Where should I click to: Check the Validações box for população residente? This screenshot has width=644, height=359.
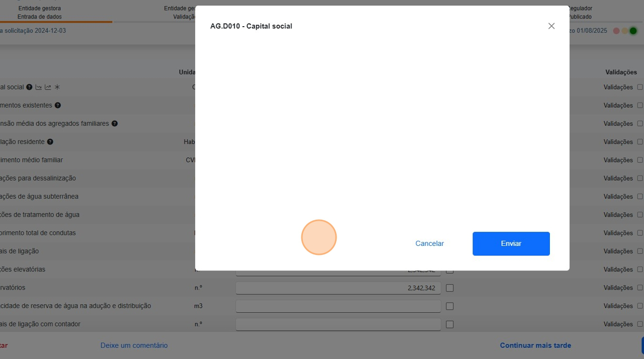point(639,142)
